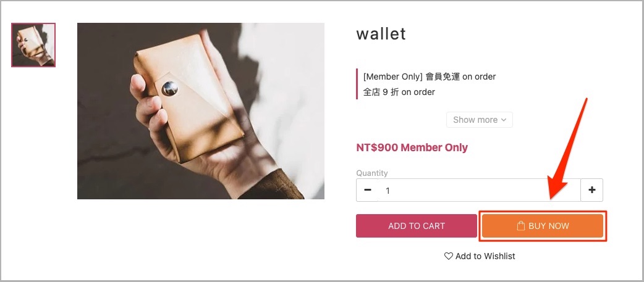Open the large wallet product photo
644x282 pixels.
click(201, 111)
